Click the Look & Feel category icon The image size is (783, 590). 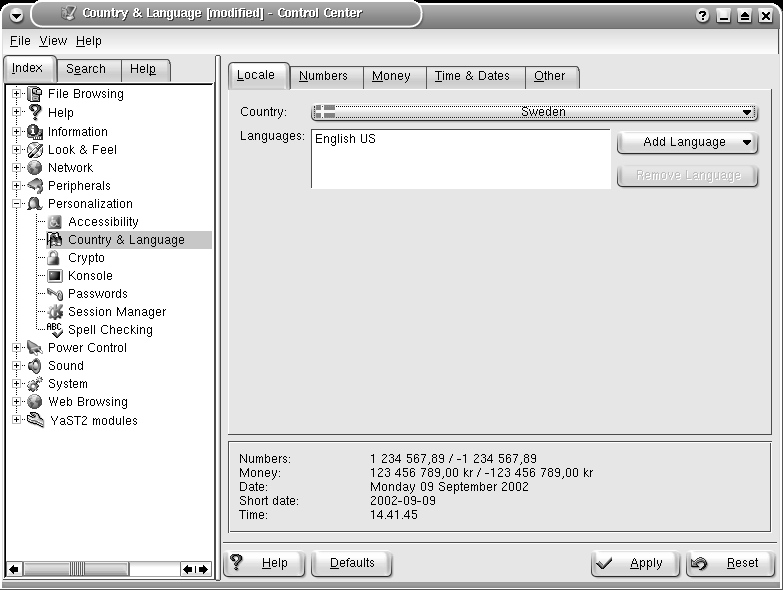[x=34, y=150]
